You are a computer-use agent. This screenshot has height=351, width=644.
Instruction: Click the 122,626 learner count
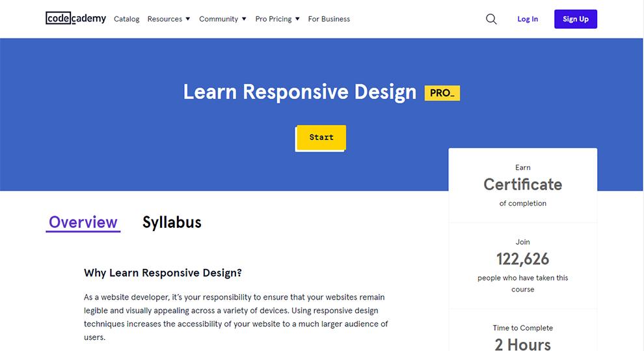[522, 259]
